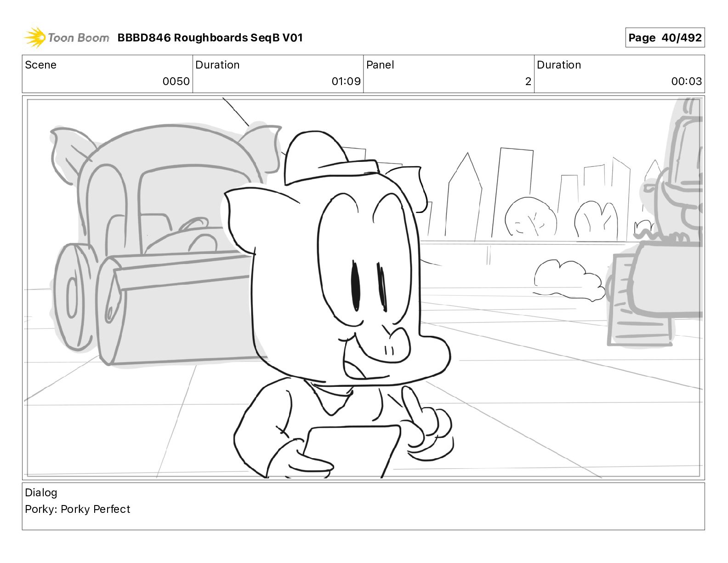The image size is (728, 563).
Task: Click the 'Duration' label beside Scene
Action: pyautogui.click(x=217, y=65)
